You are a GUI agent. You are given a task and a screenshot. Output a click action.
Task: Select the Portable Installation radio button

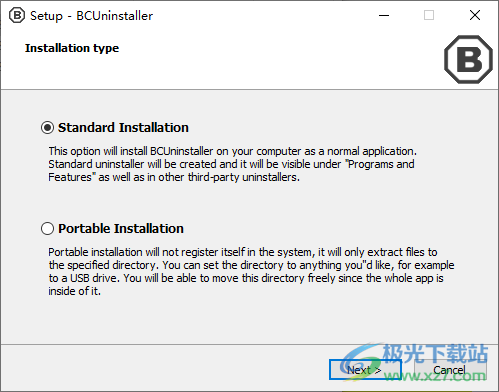tap(47, 229)
